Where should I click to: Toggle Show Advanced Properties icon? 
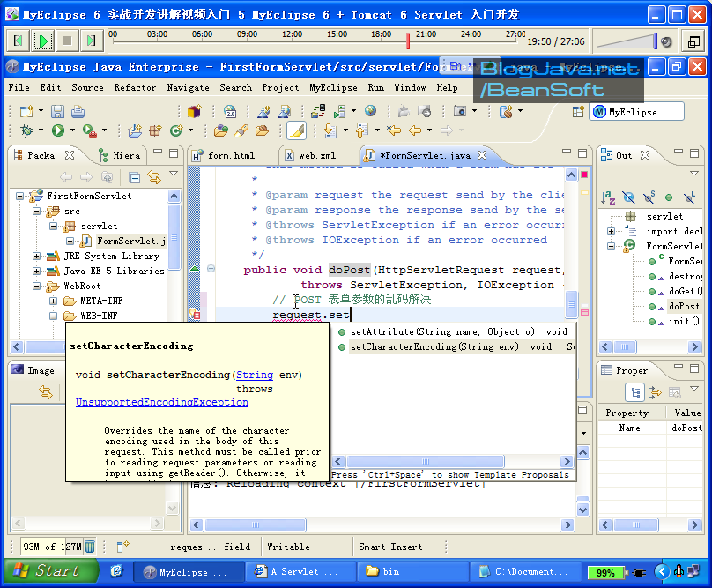coord(655,392)
